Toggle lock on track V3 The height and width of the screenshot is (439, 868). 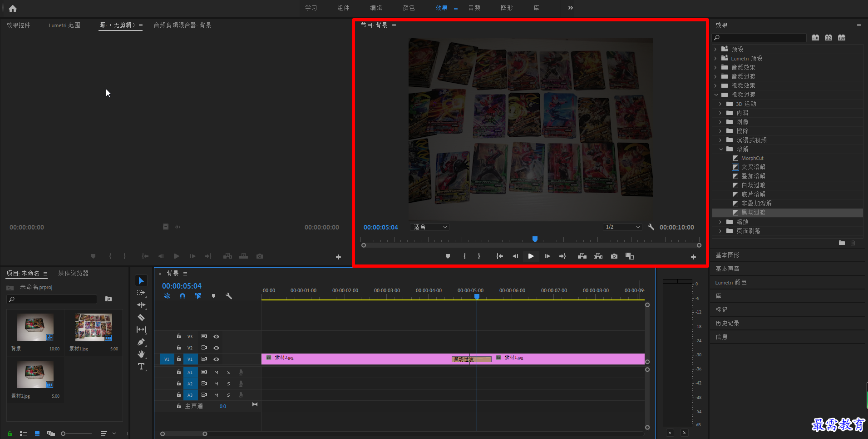179,336
